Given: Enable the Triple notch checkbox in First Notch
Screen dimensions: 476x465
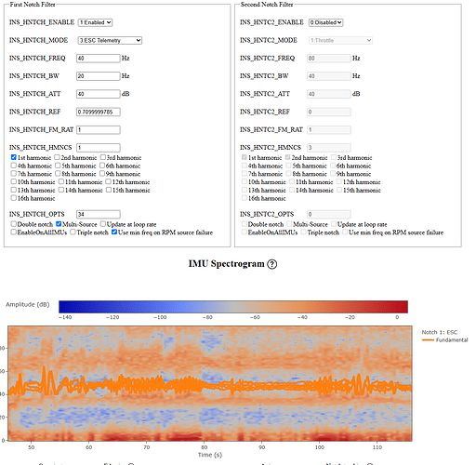Looking at the screenshot, I should [73, 232].
